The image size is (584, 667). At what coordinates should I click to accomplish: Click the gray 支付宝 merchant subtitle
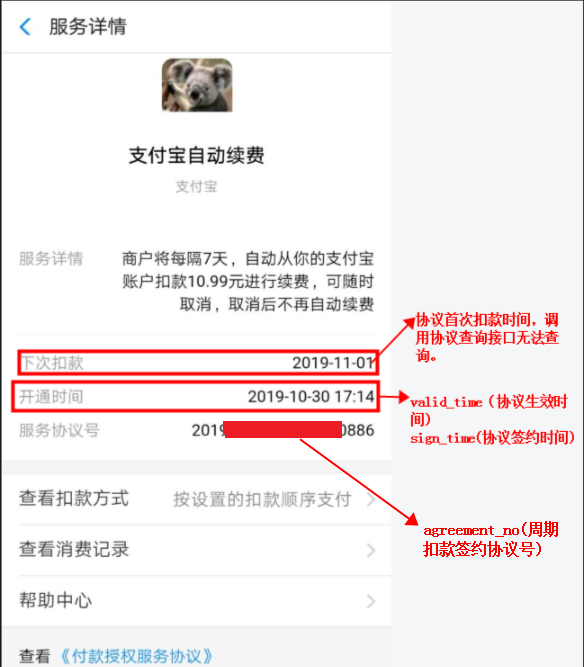coord(197,186)
